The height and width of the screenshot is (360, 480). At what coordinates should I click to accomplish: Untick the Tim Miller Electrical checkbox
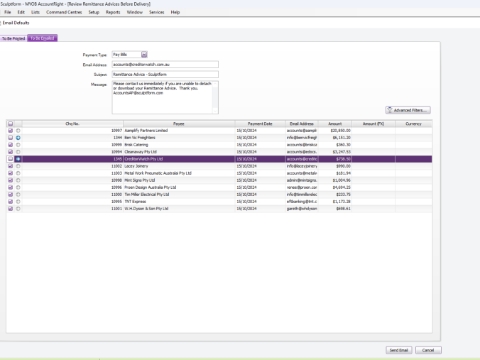click(x=10, y=194)
